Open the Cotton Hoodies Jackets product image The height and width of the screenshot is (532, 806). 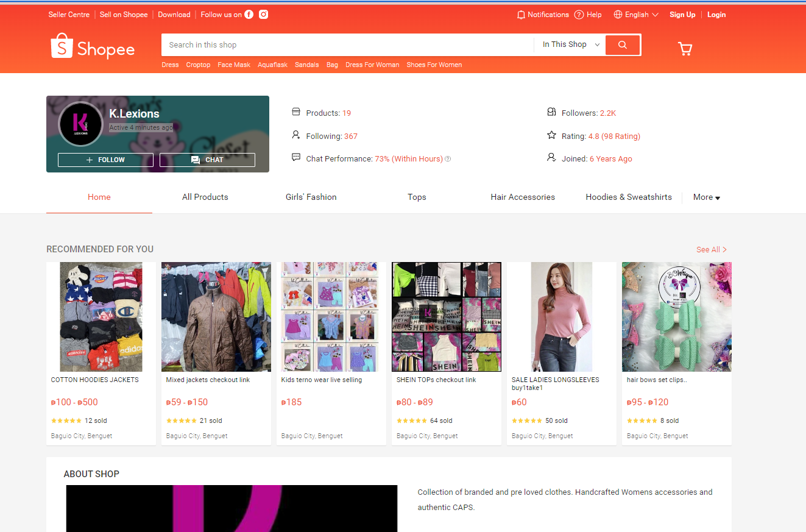(x=101, y=317)
